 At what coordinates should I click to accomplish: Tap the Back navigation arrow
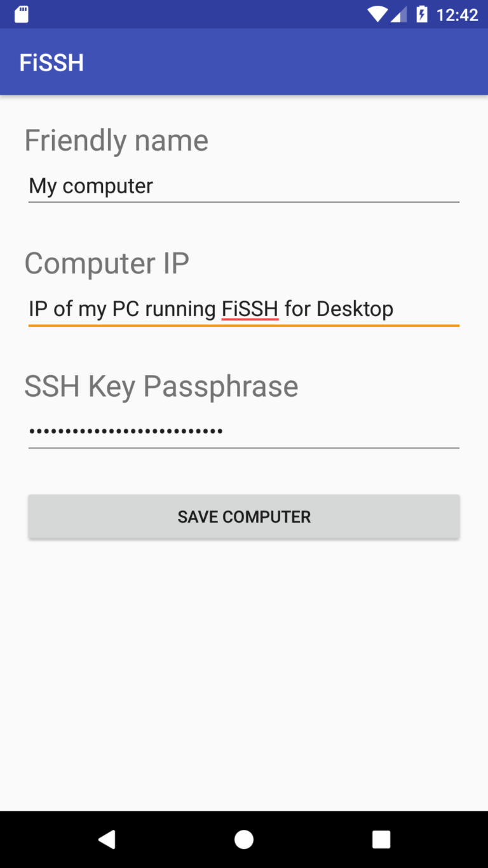click(106, 838)
